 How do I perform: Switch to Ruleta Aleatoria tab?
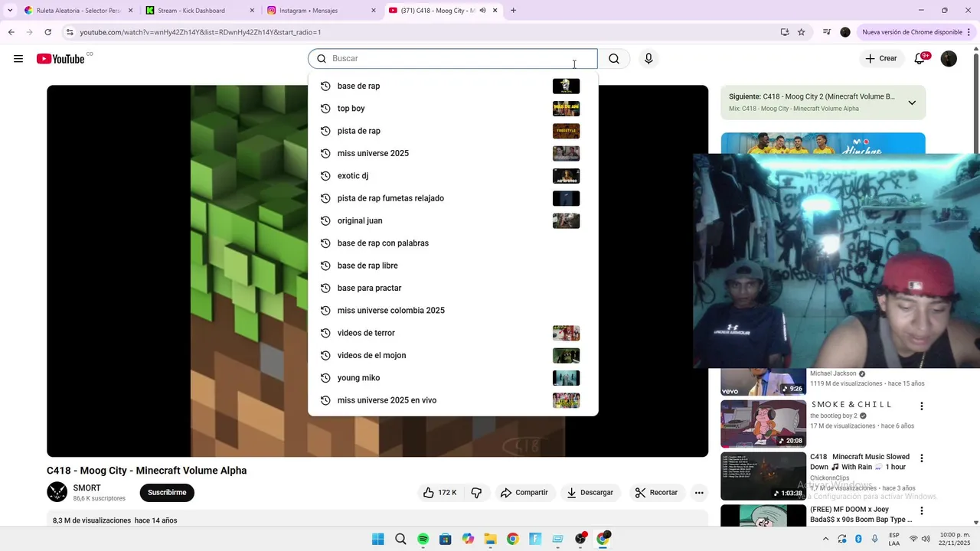[79, 11]
